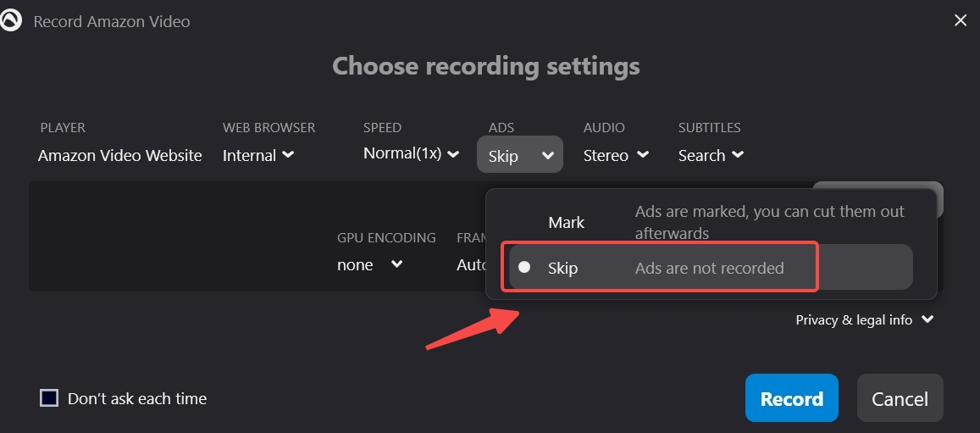The height and width of the screenshot is (433, 980).
Task: Click the Cancel button
Action: [900, 398]
